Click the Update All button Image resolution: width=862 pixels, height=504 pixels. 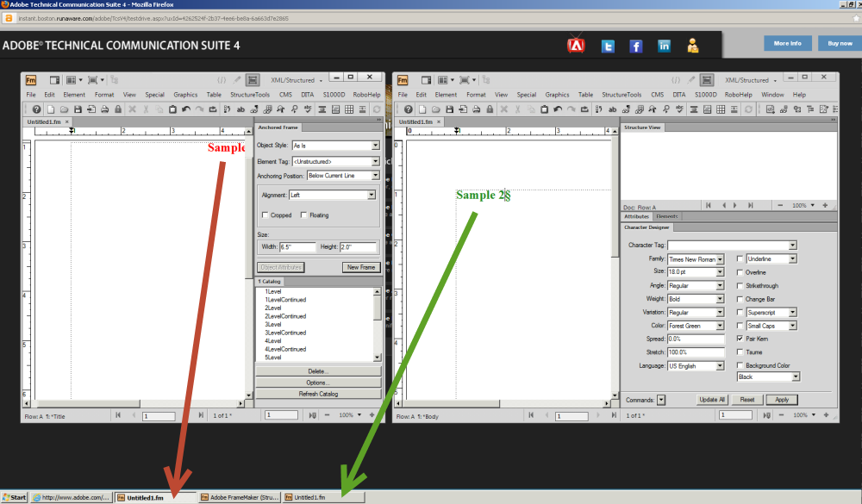(x=712, y=400)
